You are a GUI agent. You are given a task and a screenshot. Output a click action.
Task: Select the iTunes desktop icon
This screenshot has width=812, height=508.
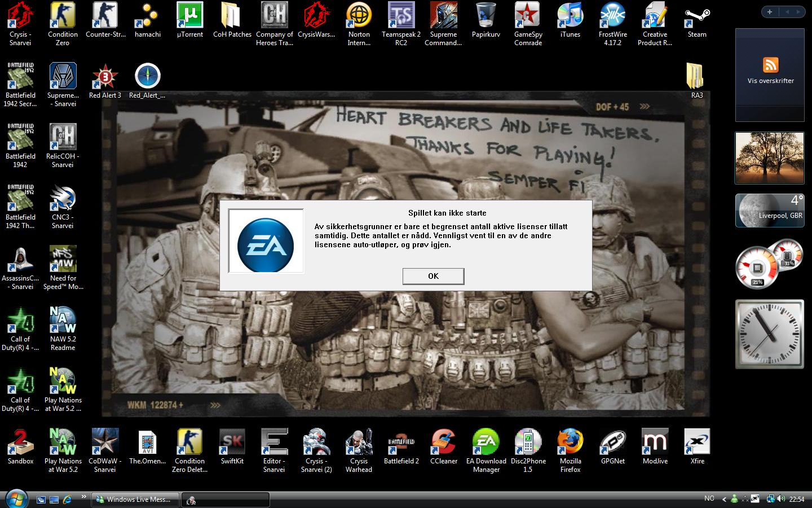[x=570, y=20]
